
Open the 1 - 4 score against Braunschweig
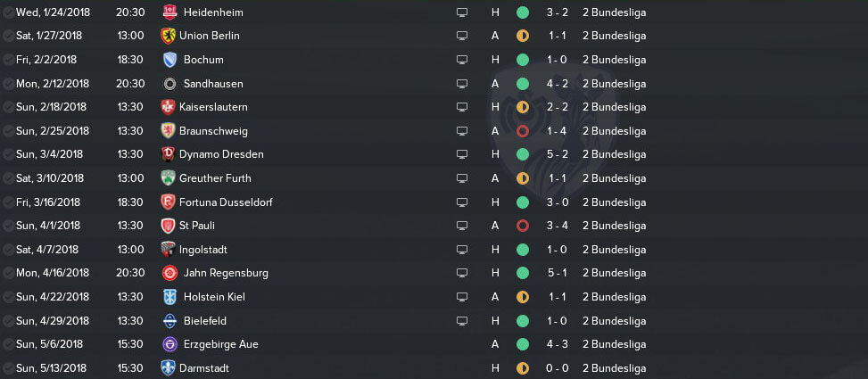pyautogui.click(x=557, y=131)
